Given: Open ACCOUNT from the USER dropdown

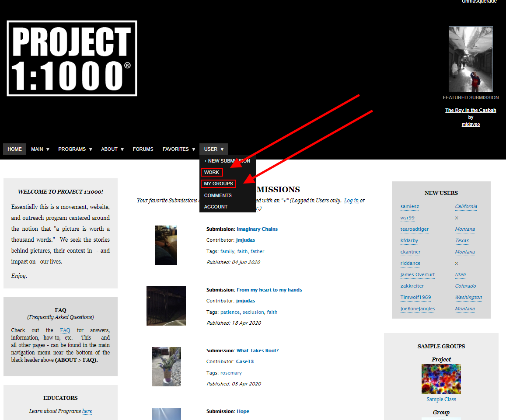Looking at the screenshot, I should (x=215, y=207).
